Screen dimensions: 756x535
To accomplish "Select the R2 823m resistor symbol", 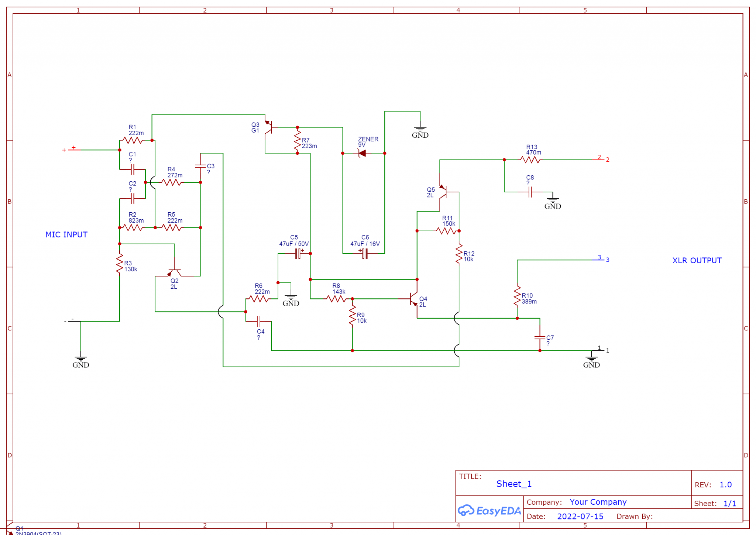I will click(133, 228).
